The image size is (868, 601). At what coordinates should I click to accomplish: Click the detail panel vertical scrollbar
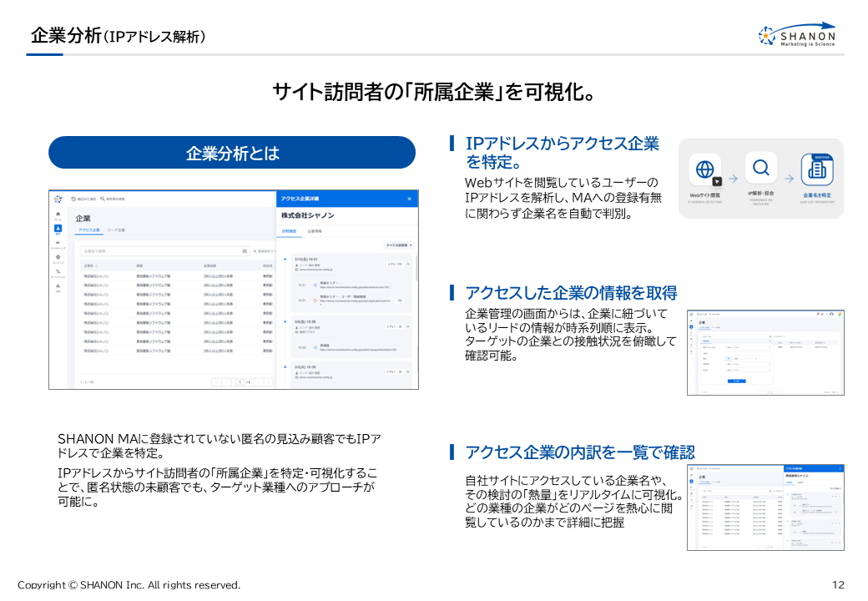[x=416, y=268]
